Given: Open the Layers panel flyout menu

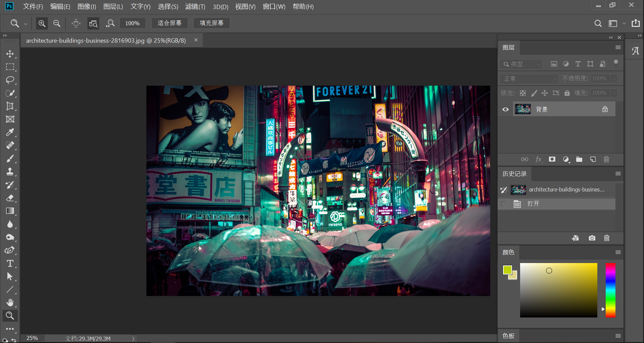Looking at the screenshot, I should tap(618, 47).
